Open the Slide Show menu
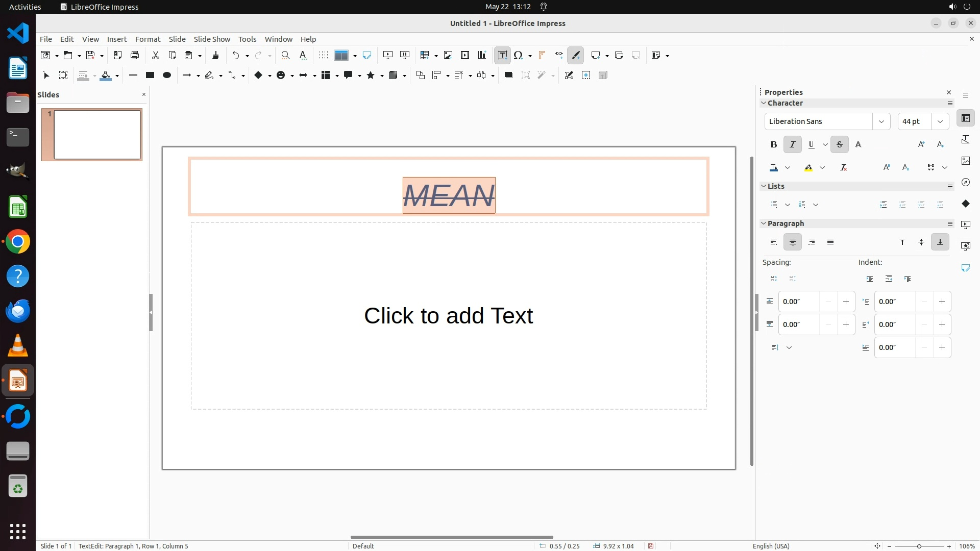Viewport: 980px width, 551px height. tap(211, 39)
